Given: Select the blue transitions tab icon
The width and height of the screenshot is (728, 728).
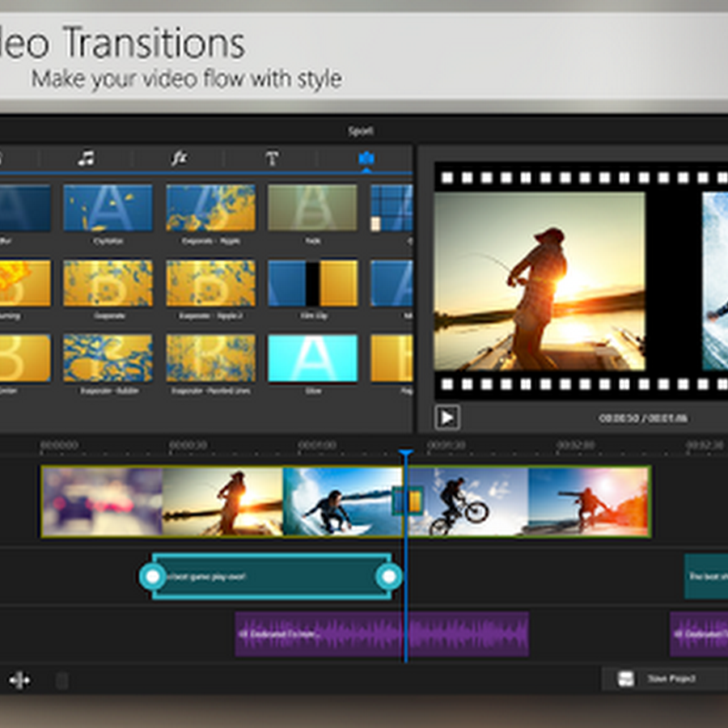Looking at the screenshot, I should (x=366, y=159).
